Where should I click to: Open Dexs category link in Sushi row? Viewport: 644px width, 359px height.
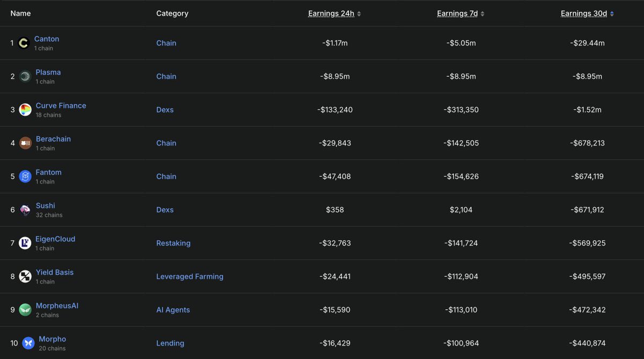(165, 210)
